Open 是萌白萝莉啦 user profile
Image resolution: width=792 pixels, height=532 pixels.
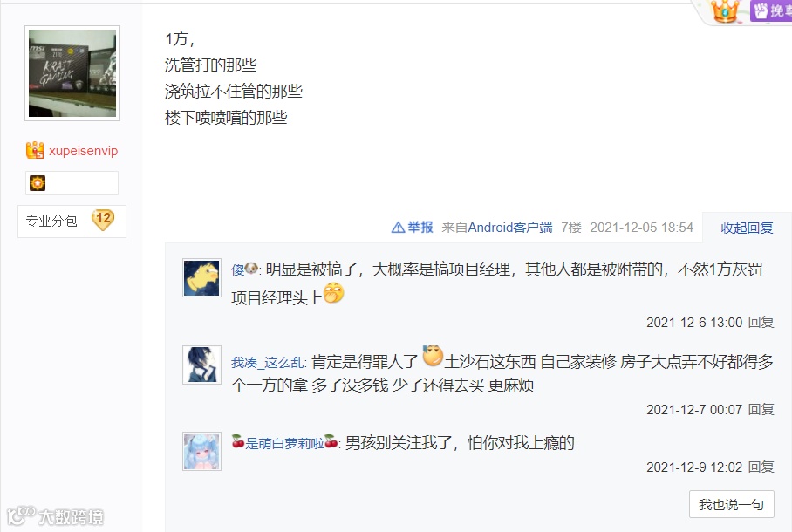[285, 443]
